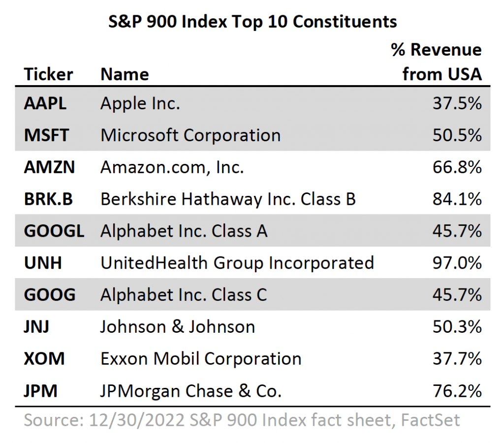Image resolution: width=504 pixels, height=443 pixels.
Task: Click the 66.8% revenue value
Action: pyautogui.click(x=457, y=167)
